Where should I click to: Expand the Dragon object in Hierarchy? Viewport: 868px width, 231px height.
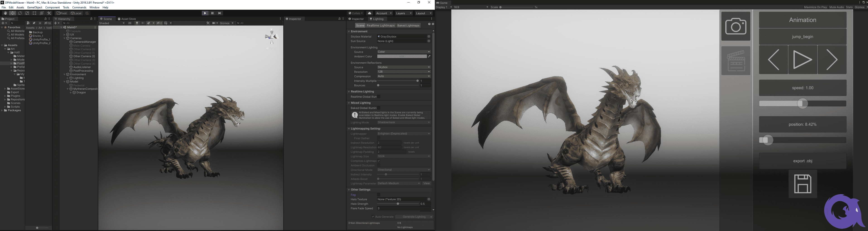click(x=71, y=92)
